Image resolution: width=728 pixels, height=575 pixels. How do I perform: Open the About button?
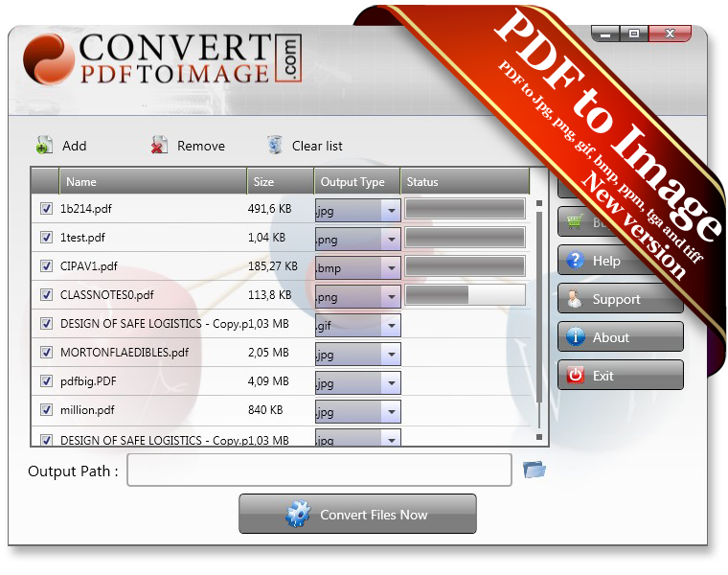(621, 336)
